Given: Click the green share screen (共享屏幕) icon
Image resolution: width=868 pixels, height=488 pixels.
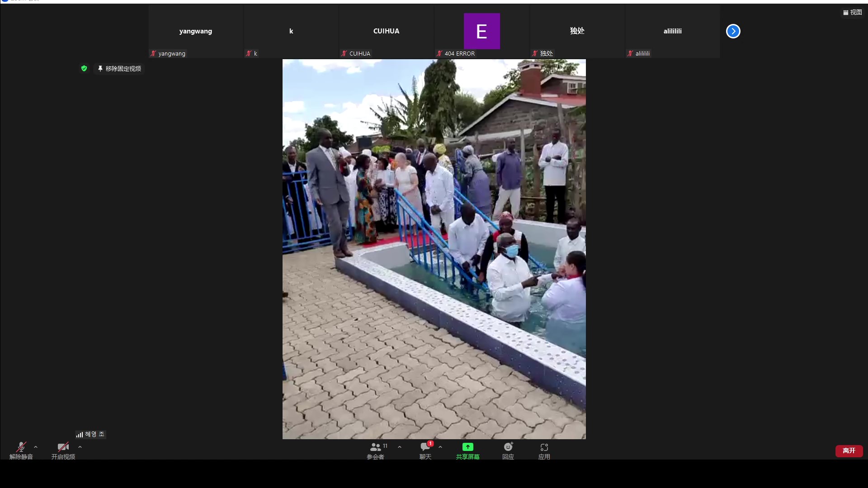Looking at the screenshot, I should (468, 447).
